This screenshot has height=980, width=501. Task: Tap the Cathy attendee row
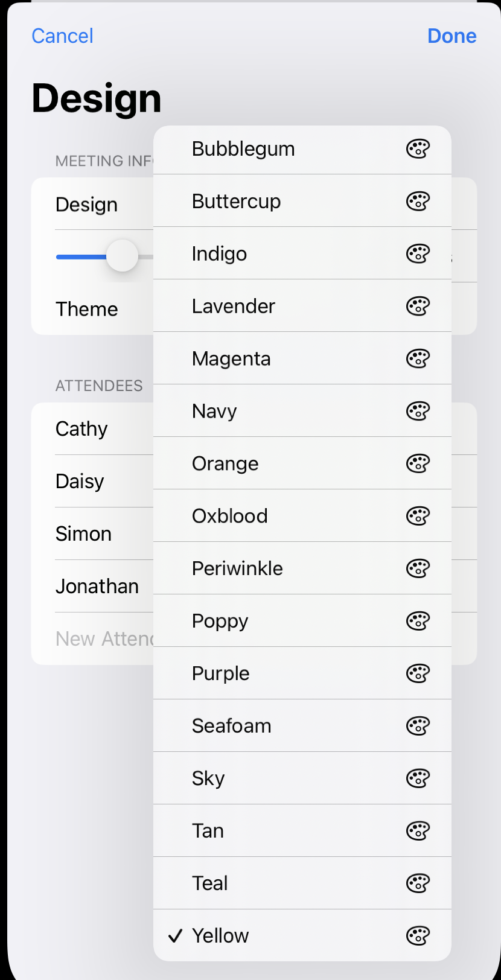pos(82,429)
